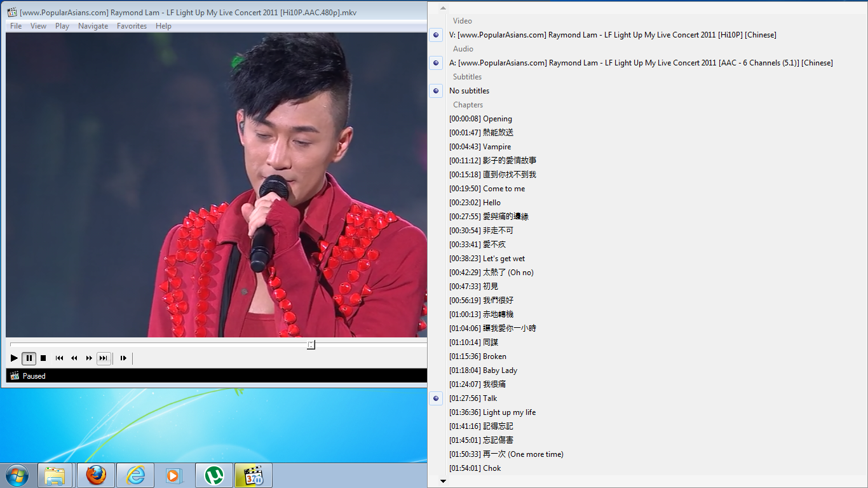Jump to the Come to me chapter
This screenshot has width=868, height=488.
[648, 189]
